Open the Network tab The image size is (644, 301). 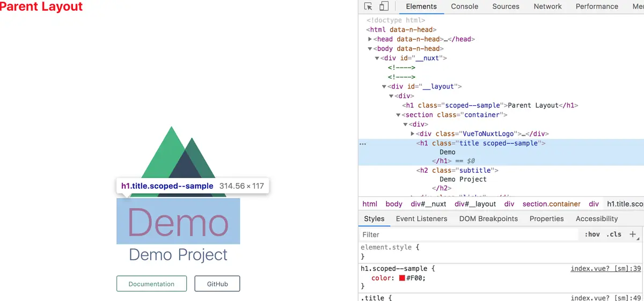(x=547, y=6)
